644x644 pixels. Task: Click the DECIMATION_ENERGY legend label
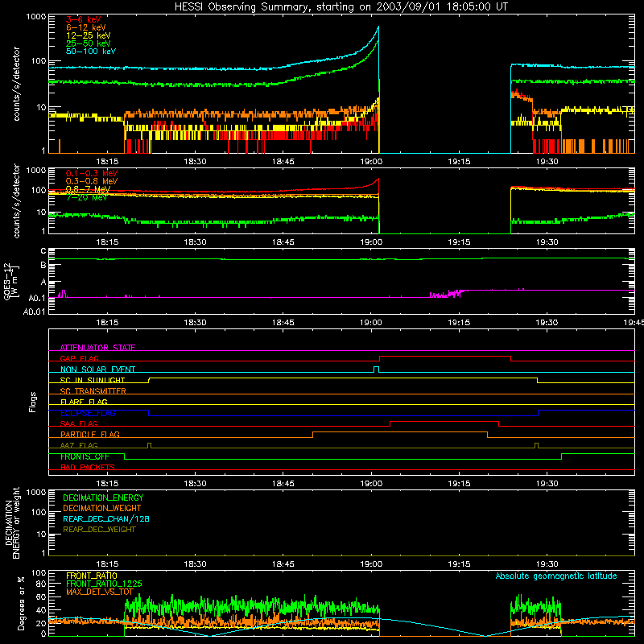[x=103, y=497]
